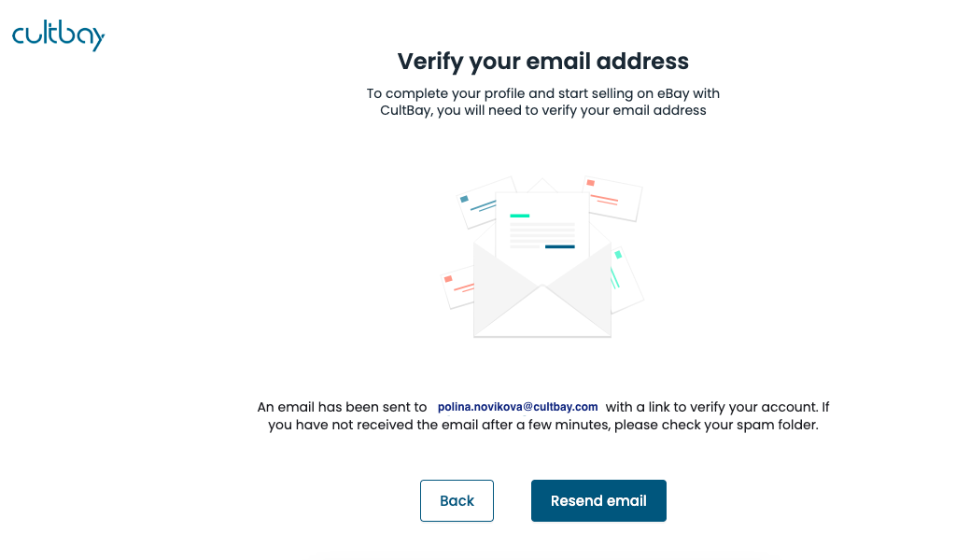Screen dimensions: 956x560
Task: Click the green bar on the letter
Action: tap(520, 216)
